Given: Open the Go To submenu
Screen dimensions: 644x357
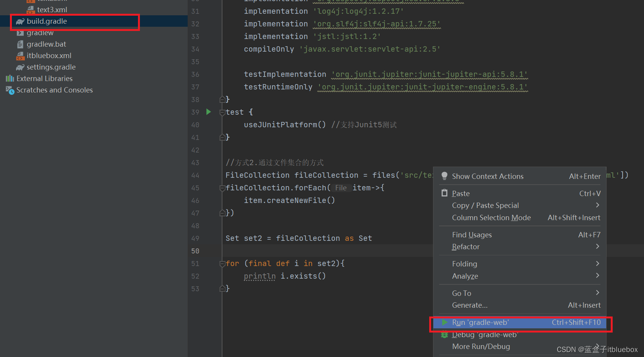Looking at the screenshot, I should point(520,293).
